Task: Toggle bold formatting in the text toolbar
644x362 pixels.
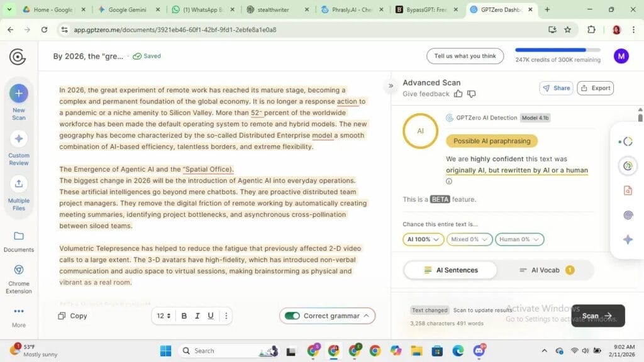Action: coord(184,315)
